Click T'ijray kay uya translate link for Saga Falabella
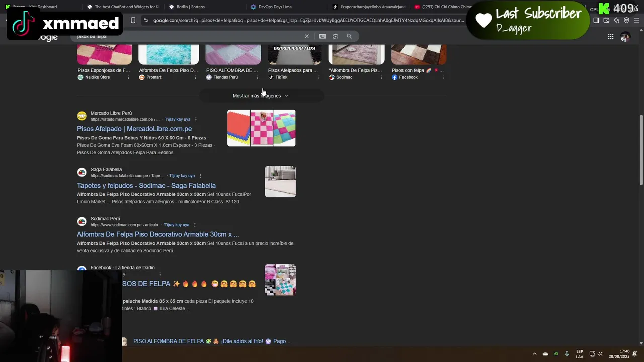Viewport: 644px width, 362px height. click(182, 176)
